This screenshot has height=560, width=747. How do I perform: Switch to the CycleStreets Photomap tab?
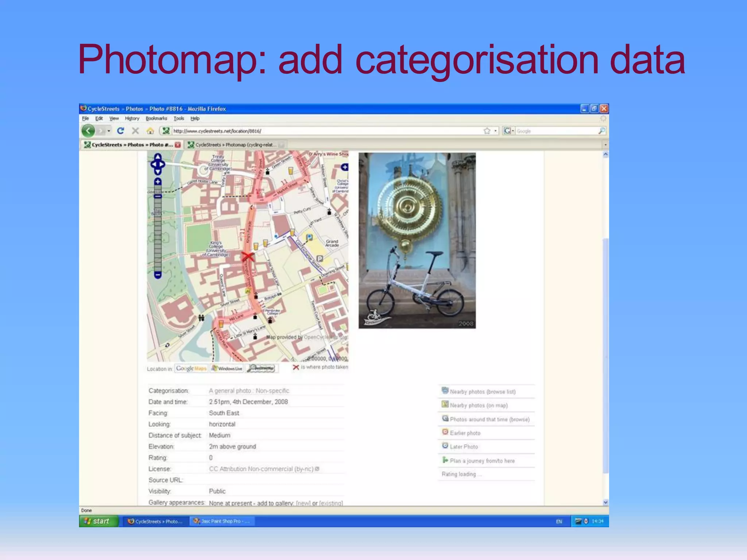pos(235,145)
